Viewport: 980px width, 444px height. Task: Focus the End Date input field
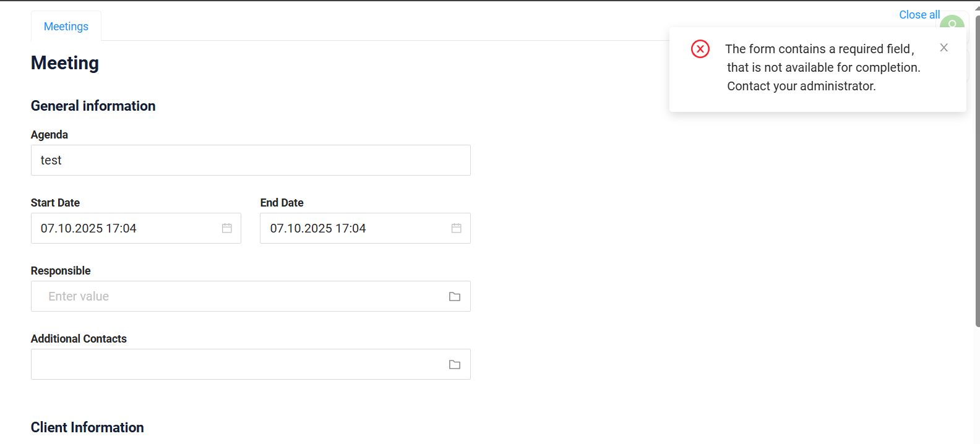click(353, 228)
